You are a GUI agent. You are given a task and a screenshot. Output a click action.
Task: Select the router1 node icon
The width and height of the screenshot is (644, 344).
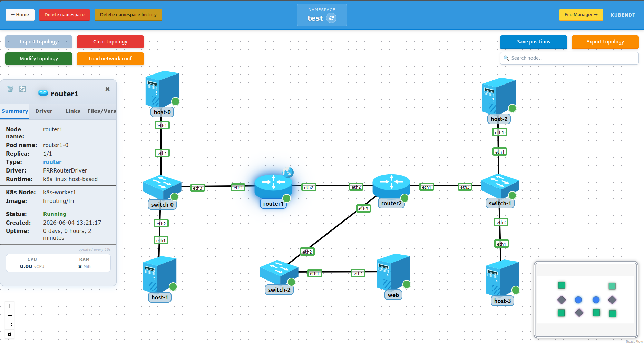[x=273, y=186]
